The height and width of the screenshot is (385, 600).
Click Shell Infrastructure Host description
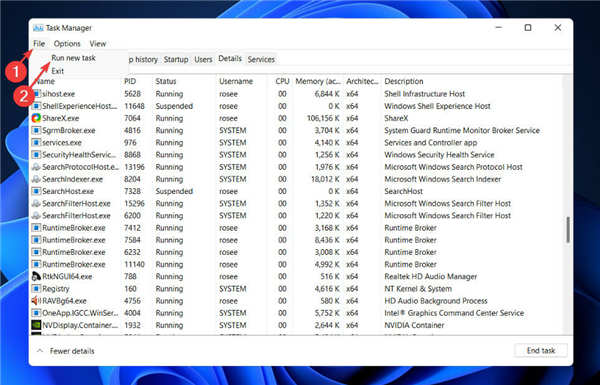tap(424, 94)
